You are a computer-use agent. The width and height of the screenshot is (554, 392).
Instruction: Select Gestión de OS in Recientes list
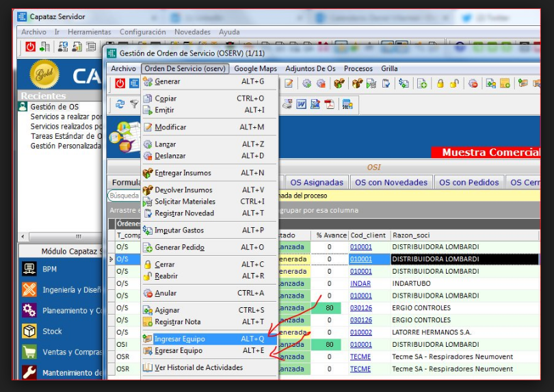(55, 107)
